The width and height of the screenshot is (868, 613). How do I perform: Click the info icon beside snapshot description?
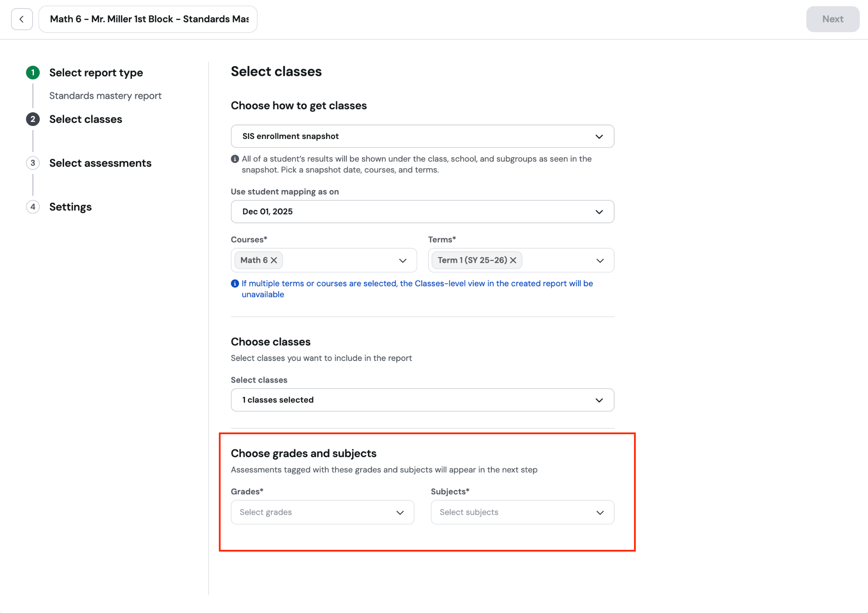tap(235, 159)
